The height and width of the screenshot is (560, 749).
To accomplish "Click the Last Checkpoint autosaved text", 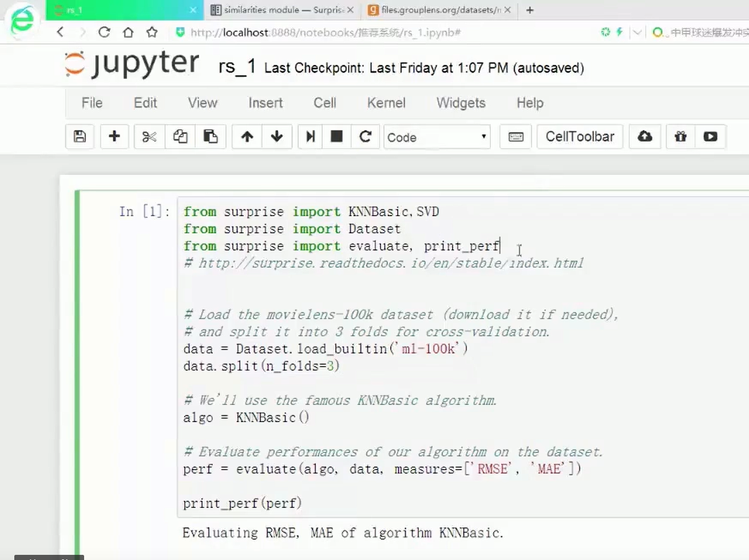I will [x=424, y=68].
